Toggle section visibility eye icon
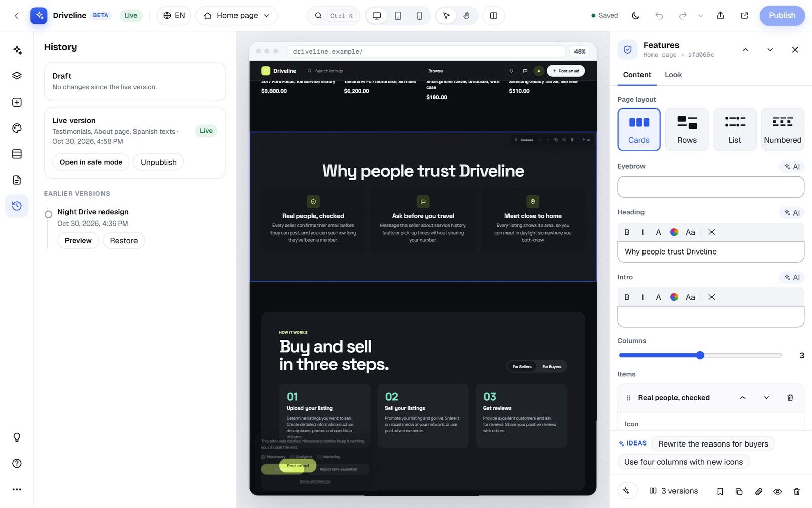This screenshot has height=508, width=812. click(777, 491)
